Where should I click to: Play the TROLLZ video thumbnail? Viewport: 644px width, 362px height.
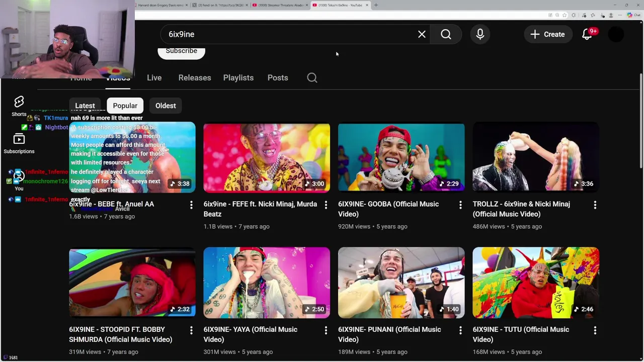[x=536, y=157]
